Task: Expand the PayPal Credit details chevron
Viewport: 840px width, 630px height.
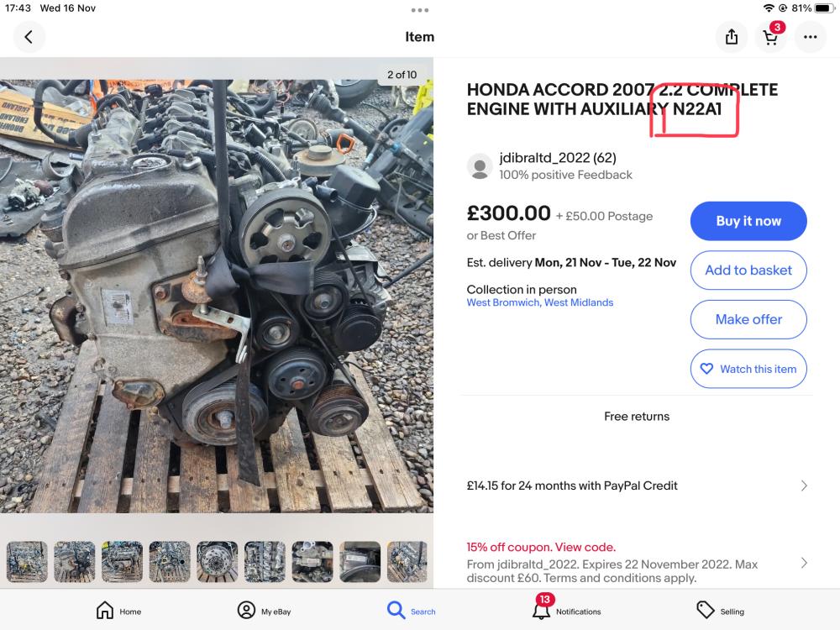Action: coord(804,486)
